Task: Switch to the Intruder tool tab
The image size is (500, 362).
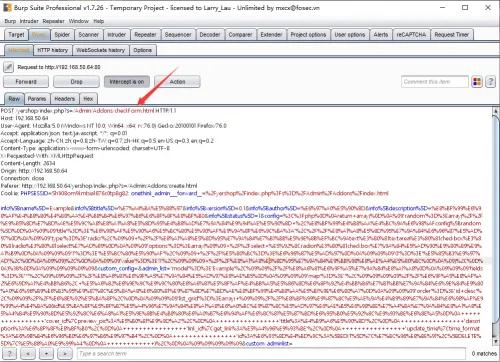Action: tap(117, 35)
